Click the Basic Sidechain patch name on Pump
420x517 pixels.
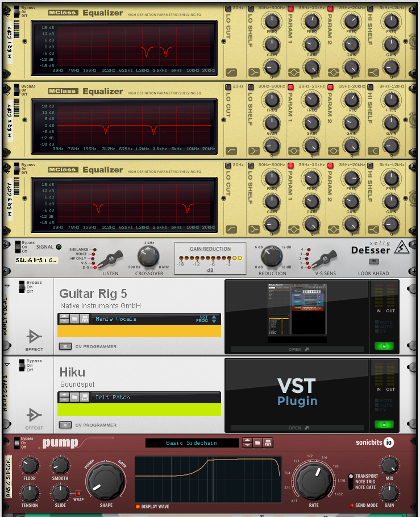(x=192, y=443)
